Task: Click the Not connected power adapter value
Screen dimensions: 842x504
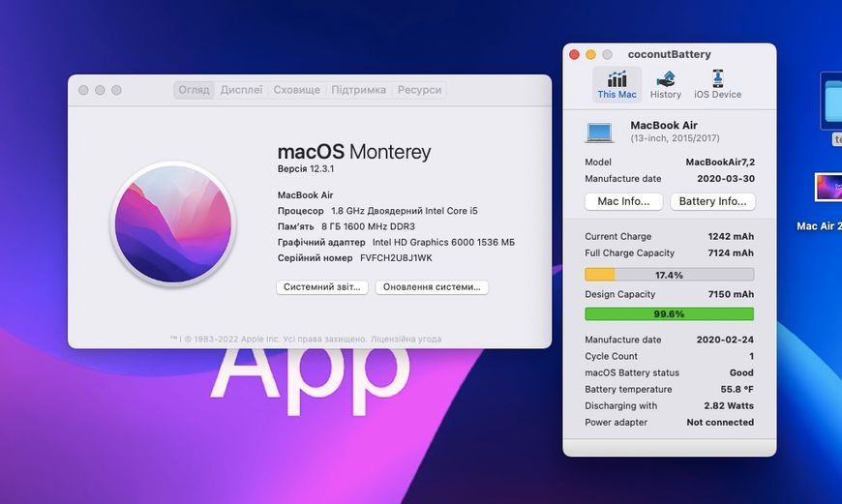Action: tap(720, 423)
